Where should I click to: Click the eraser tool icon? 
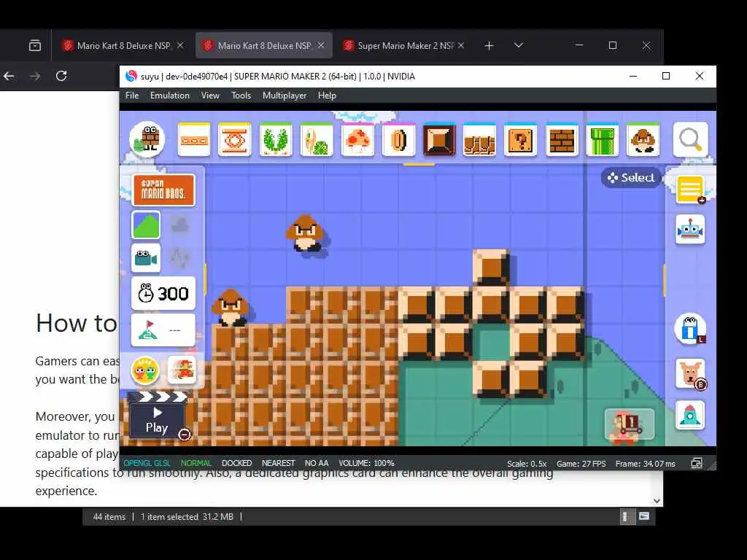[x=690, y=329]
